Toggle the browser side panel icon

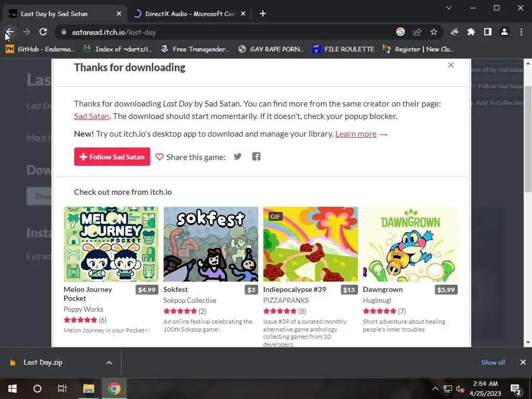tap(487, 32)
